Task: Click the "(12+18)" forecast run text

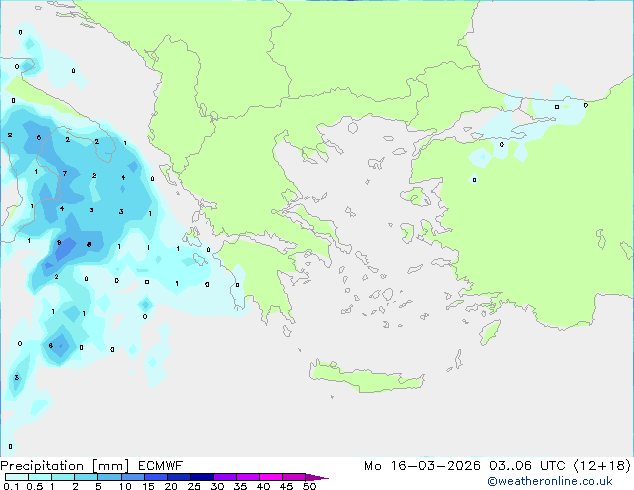Action: click(602, 466)
